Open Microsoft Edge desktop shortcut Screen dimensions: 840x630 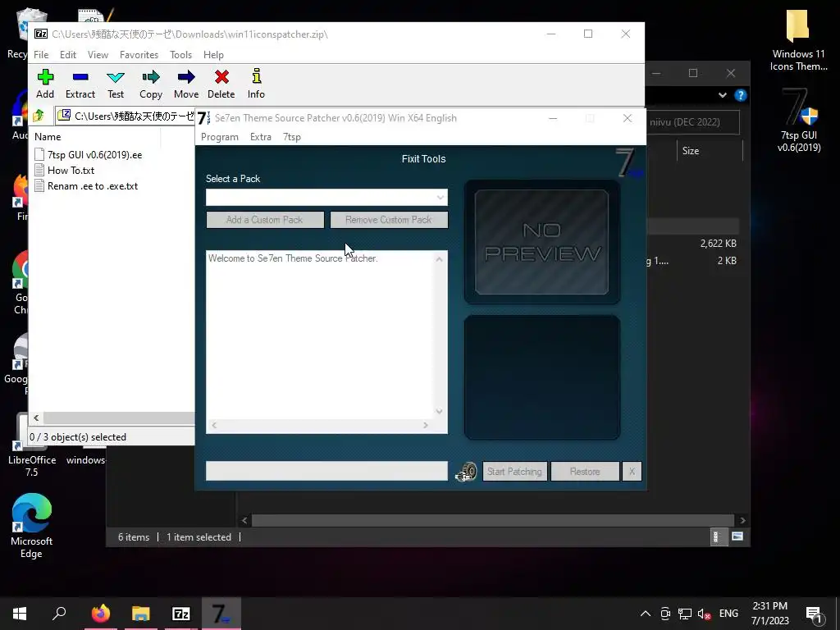tap(31, 526)
